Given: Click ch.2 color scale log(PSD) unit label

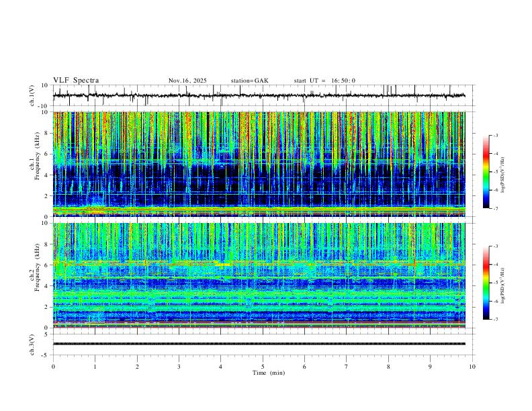Looking at the screenshot, I should [503, 285].
